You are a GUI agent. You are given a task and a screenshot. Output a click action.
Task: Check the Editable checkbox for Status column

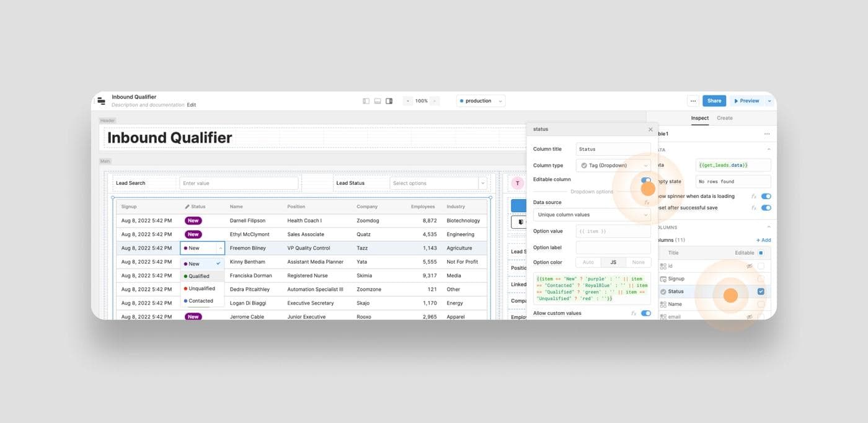tap(761, 292)
